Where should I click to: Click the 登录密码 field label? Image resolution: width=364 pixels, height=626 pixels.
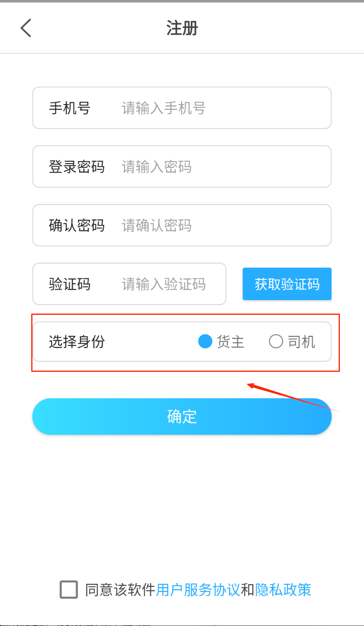coord(76,167)
